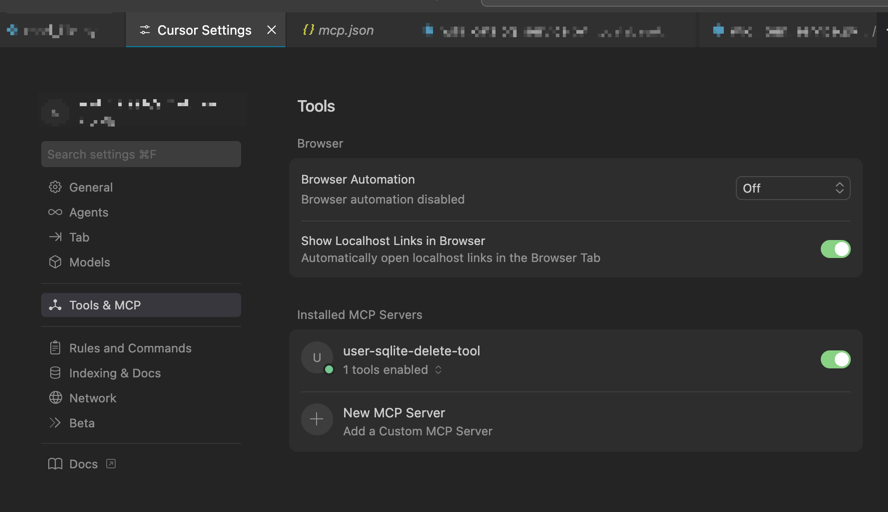The height and width of the screenshot is (512, 888).
Task: Open the Browser Automation Off dropdown
Action: (x=793, y=188)
